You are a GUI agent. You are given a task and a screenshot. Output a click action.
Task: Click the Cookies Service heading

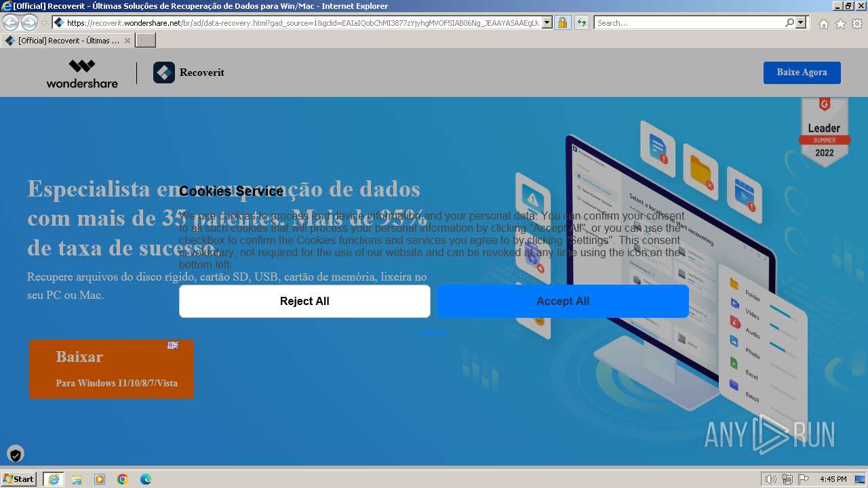point(231,191)
